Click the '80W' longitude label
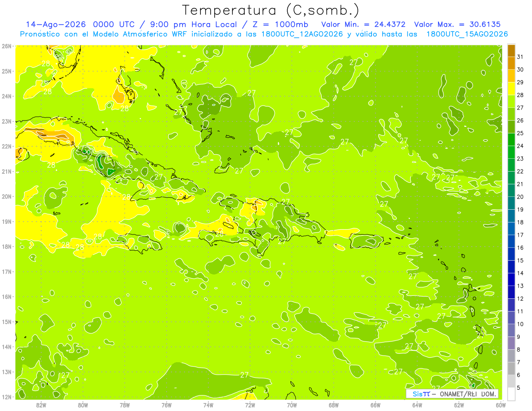The height and width of the screenshot is (411, 532). pyautogui.click(x=83, y=405)
